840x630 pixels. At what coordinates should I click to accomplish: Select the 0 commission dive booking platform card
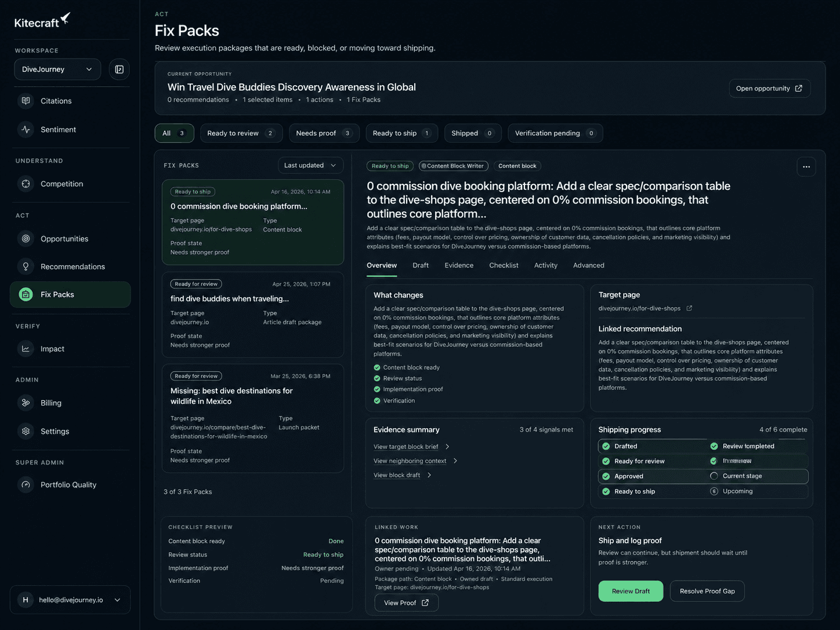coord(253,222)
